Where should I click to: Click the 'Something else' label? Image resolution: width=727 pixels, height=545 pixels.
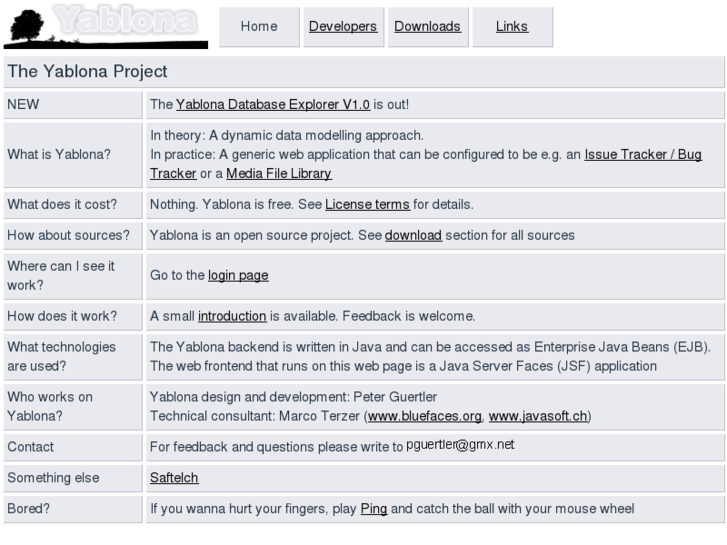[x=53, y=478]
